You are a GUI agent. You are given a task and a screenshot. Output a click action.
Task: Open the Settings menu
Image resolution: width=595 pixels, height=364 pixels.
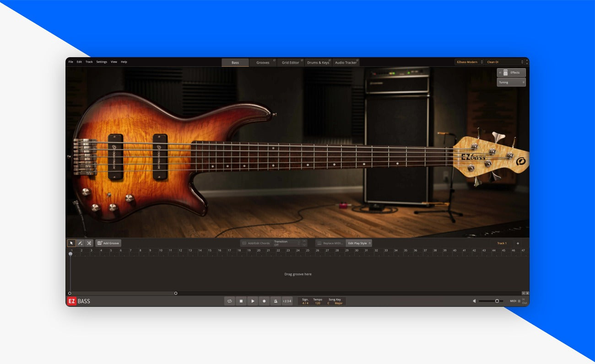(102, 62)
